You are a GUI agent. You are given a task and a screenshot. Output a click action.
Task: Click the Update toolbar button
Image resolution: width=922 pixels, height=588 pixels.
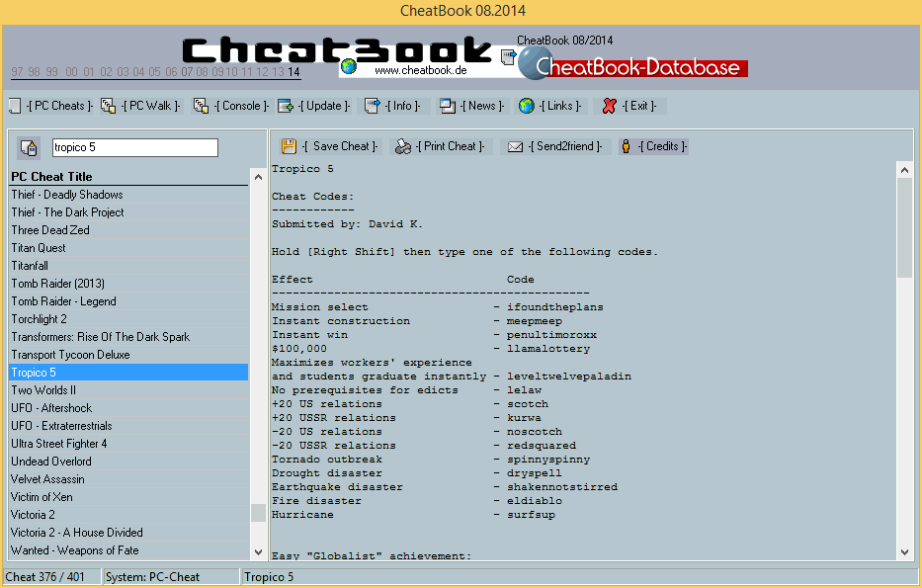pyautogui.click(x=314, y=106)
